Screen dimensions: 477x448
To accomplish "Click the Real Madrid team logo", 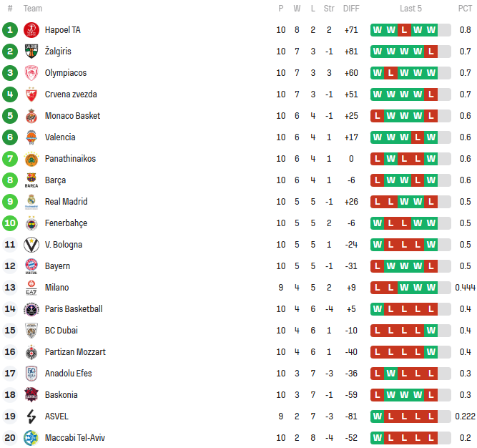I will (31, 202).
